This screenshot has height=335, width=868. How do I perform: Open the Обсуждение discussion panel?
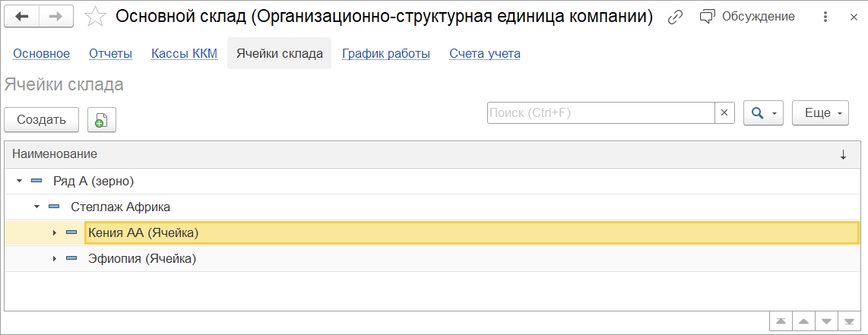point(747,17)
